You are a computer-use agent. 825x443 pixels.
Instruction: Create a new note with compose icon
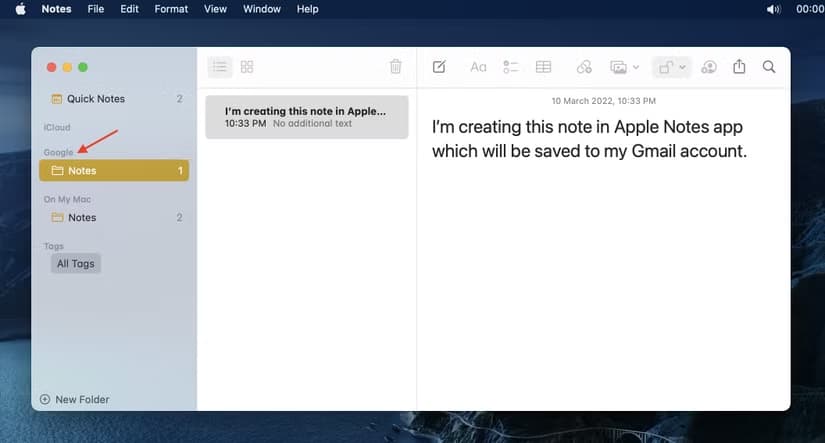pos(439,67)
